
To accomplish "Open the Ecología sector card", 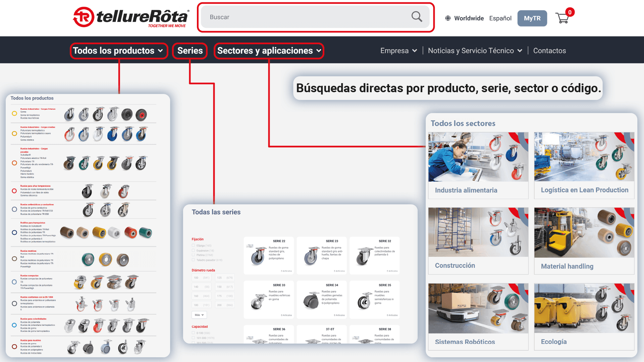I will (584, 317).
